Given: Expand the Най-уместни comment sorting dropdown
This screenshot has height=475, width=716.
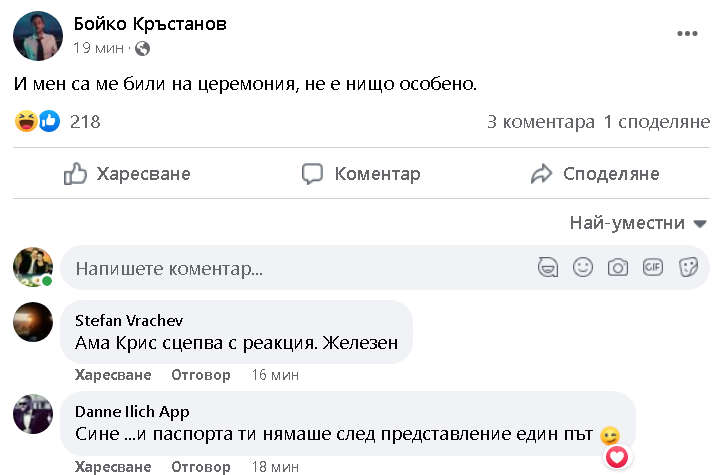Looking at the screenshot, I should tap(638, 223).
